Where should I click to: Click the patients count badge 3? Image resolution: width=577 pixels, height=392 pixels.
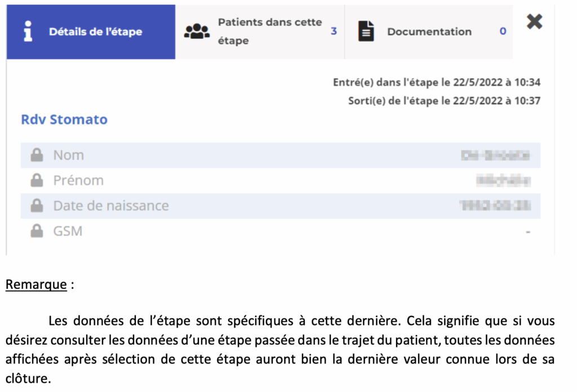coord(334,32)
